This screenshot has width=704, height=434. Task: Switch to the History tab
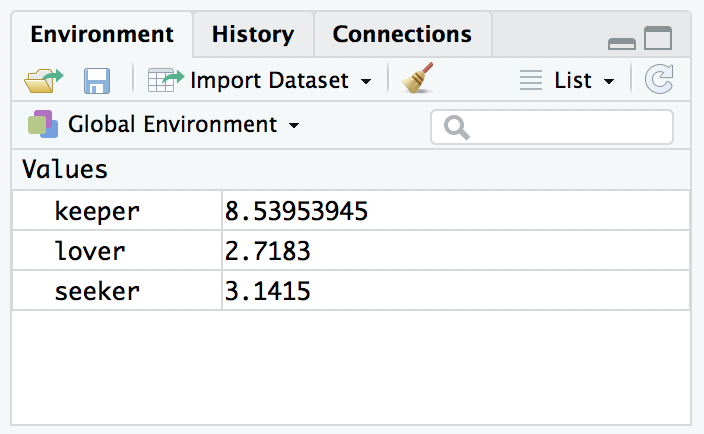pos(253,34)
